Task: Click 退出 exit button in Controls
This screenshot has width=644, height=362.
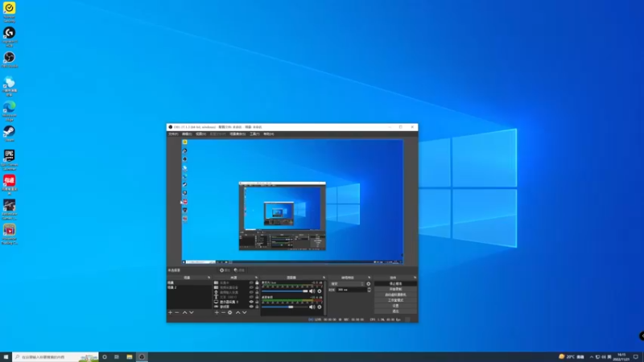Action: coord(395,311)
